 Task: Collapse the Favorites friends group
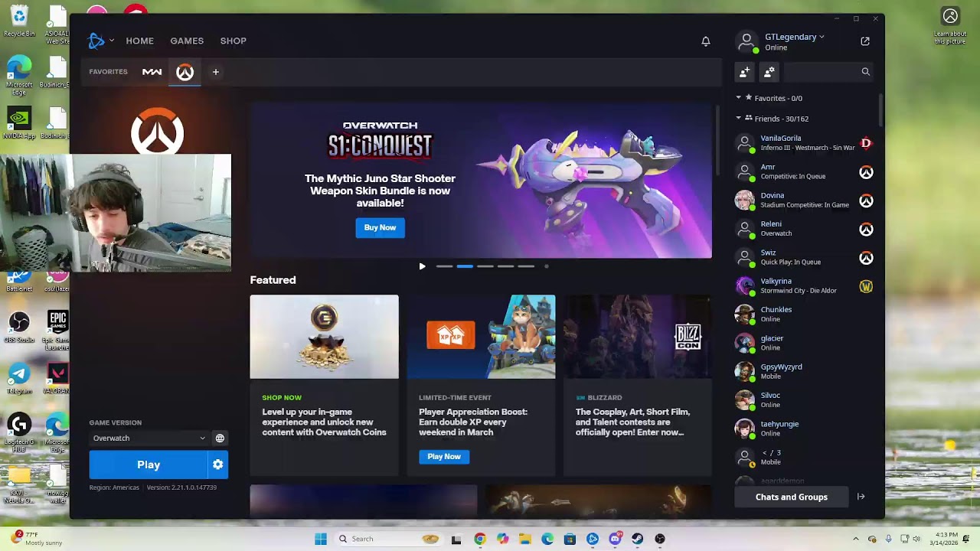[739, 98]
